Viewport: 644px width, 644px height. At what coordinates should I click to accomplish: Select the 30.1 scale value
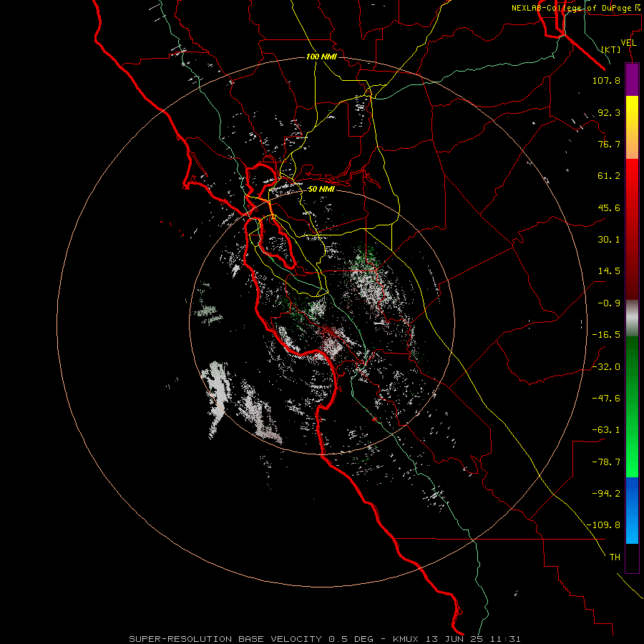click(x=609, y=240)
